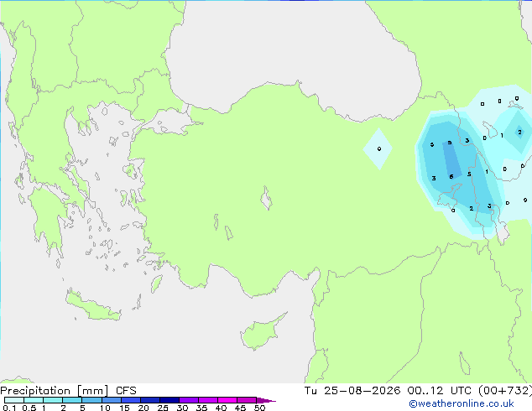Click the '0' value inside isolated diamond
The image size is (532, 411).
pyautogui.click(x=379, y=148)
